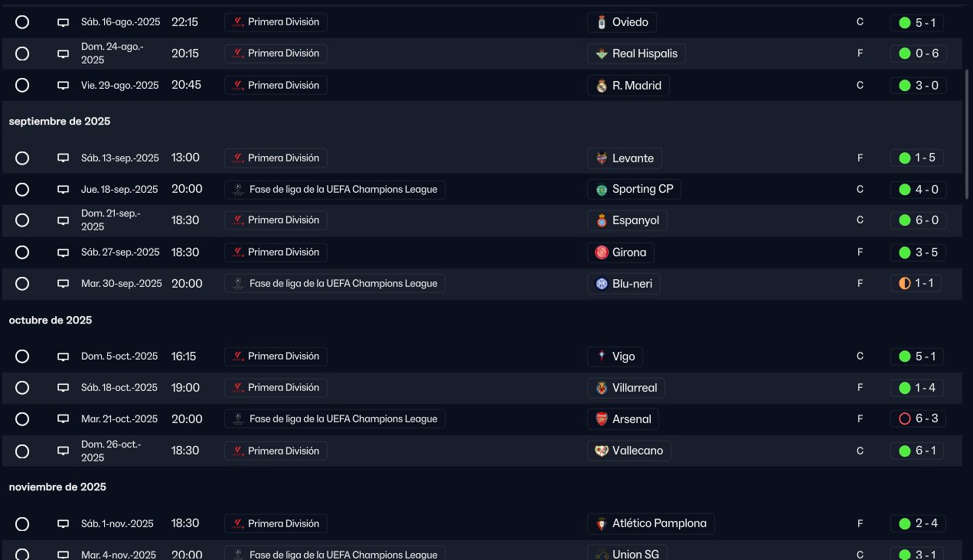973x560 pixels.
Task: Click the Girona club crest icon
Action: point(602,252)
